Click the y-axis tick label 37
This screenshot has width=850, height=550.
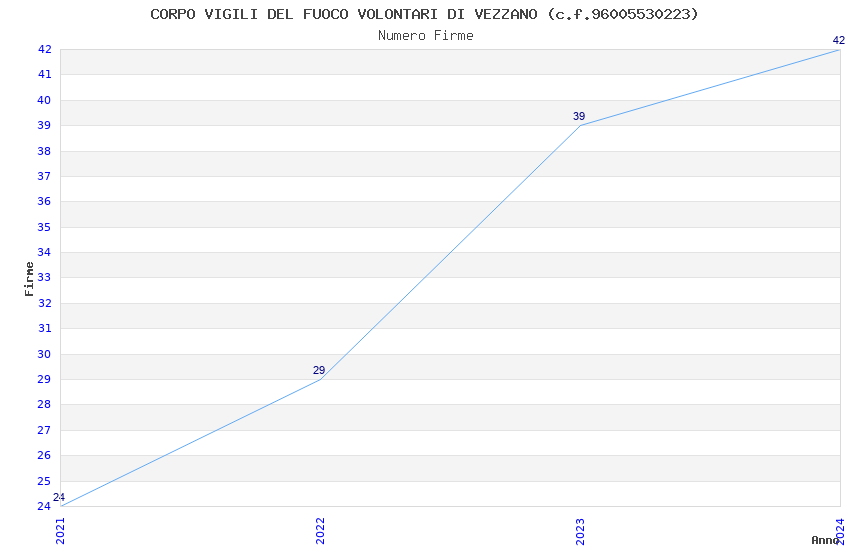coord(44,176)
